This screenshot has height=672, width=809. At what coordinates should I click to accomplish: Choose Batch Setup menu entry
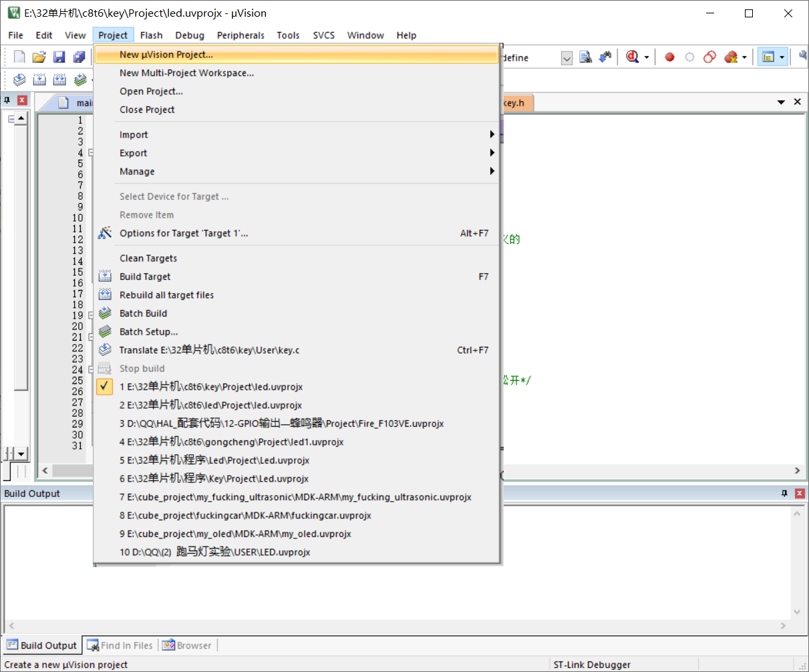[x=297, y=332]
